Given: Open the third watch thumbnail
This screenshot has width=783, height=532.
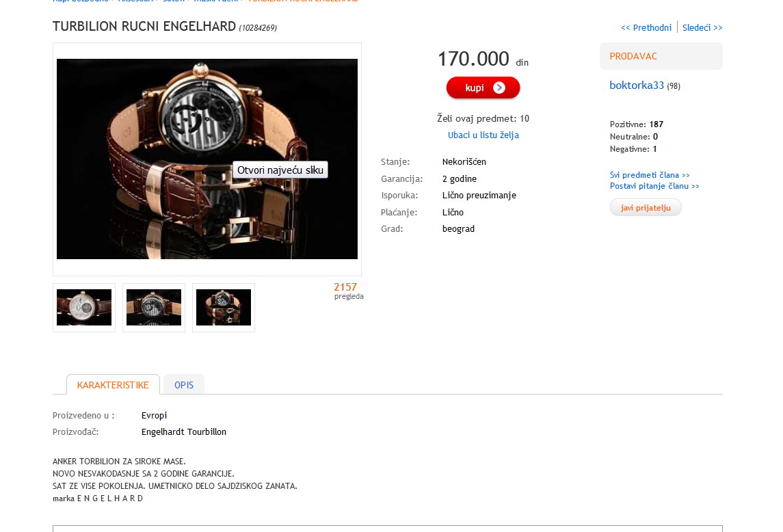Looking at the screenshot, I should [x=223, y=307].
